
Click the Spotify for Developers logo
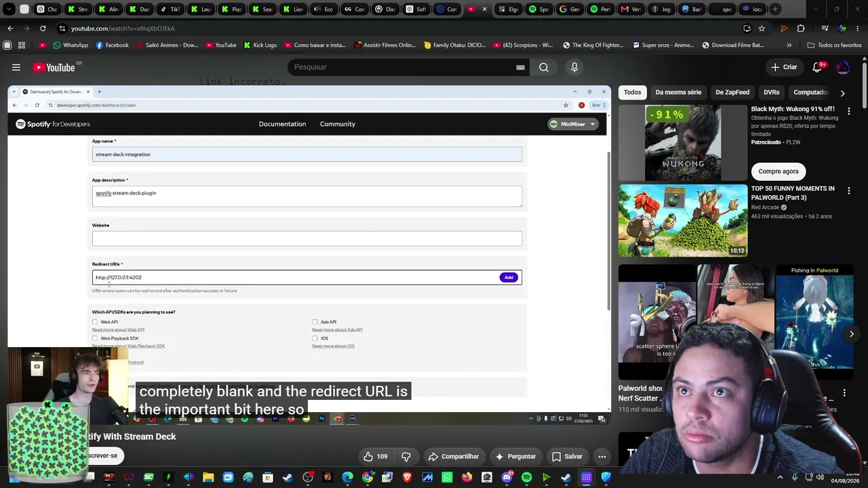(53, 124)
